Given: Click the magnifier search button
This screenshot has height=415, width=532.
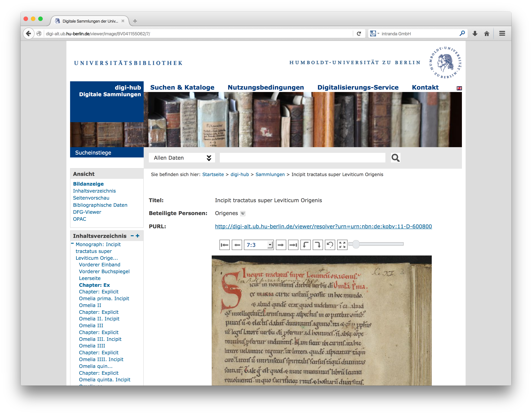Looking at the screenshot, I should pos(395,158).
